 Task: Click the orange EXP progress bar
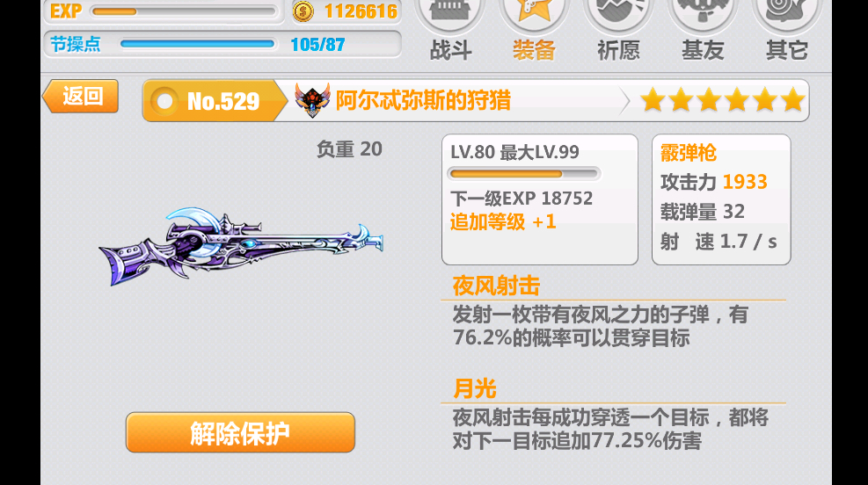click(185, 11)
